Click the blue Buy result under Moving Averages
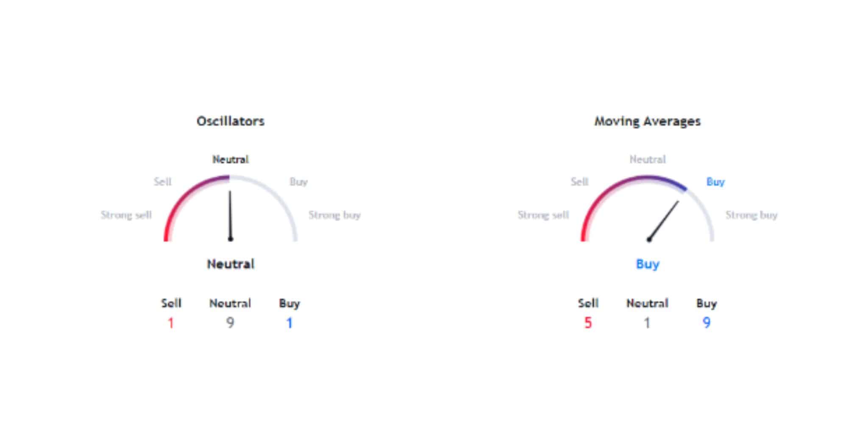The image size is (868, 434). (648, 264)
